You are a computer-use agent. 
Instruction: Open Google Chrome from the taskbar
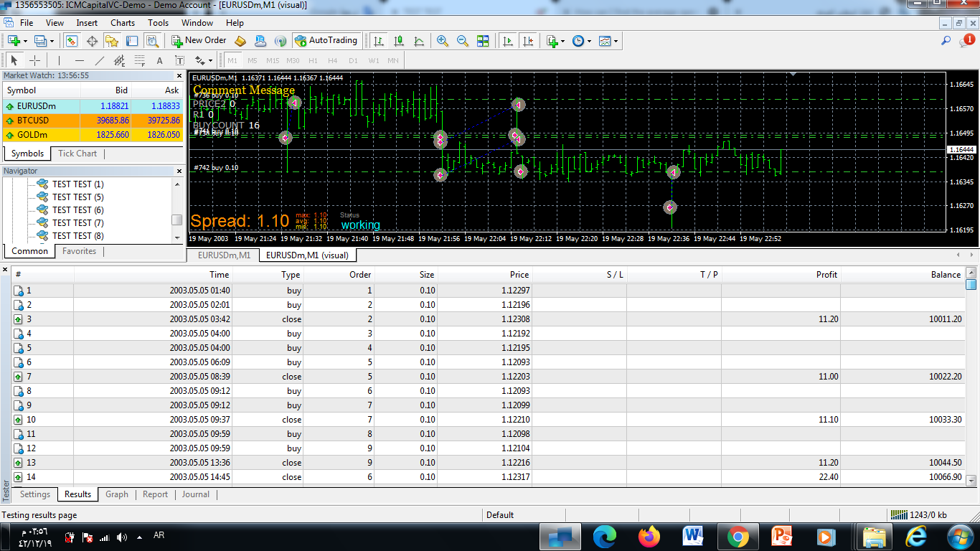coord(737,536)
